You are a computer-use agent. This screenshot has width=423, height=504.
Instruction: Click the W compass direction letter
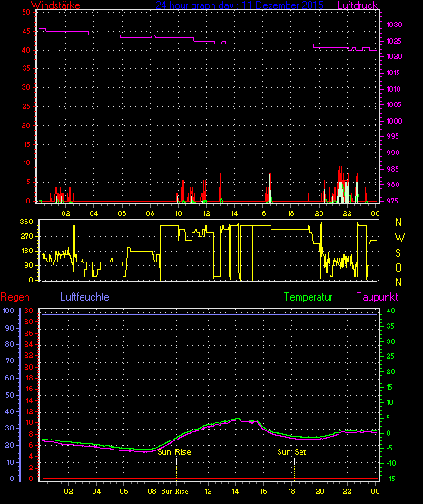399,238
